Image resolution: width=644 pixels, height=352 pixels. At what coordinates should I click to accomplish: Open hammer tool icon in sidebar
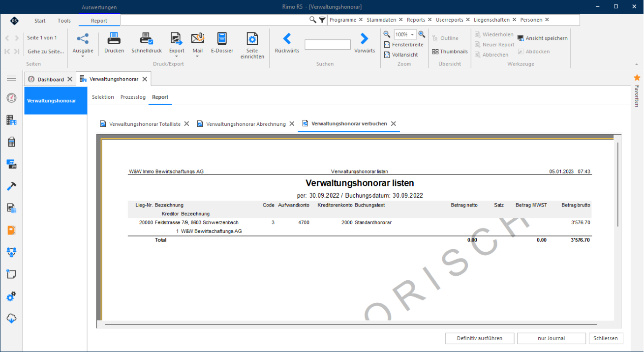tap(11, 186)
